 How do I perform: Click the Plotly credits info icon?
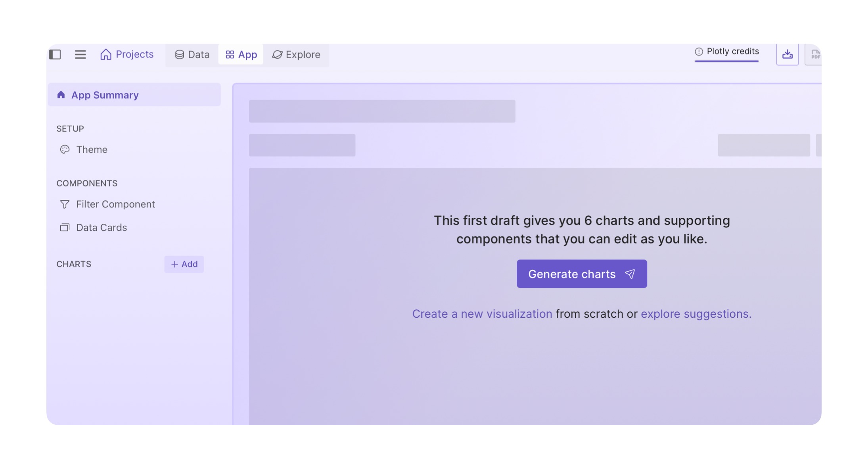699,52
